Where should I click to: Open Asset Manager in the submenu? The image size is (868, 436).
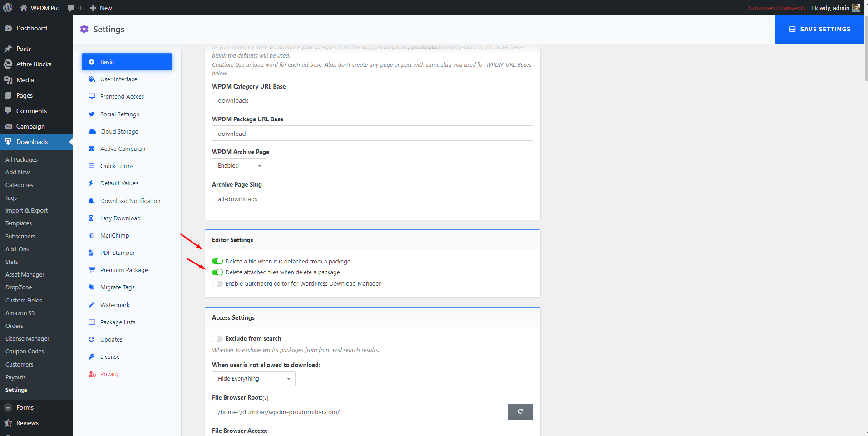[25, 274]
